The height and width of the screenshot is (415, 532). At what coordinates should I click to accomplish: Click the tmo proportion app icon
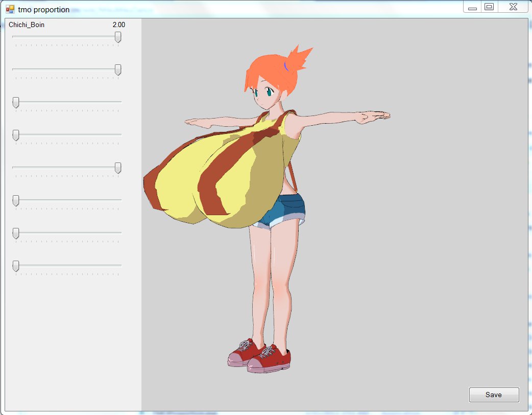tap(10, 9)
